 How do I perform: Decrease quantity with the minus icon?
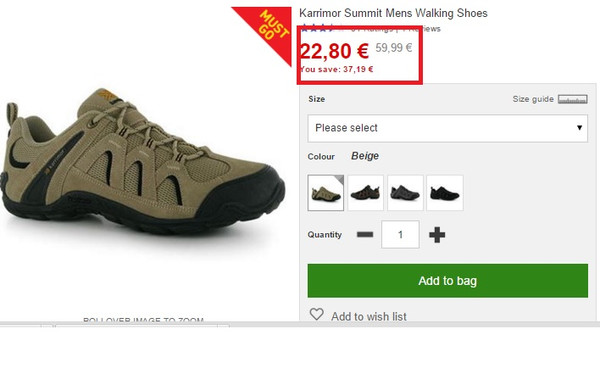[365, 234]
